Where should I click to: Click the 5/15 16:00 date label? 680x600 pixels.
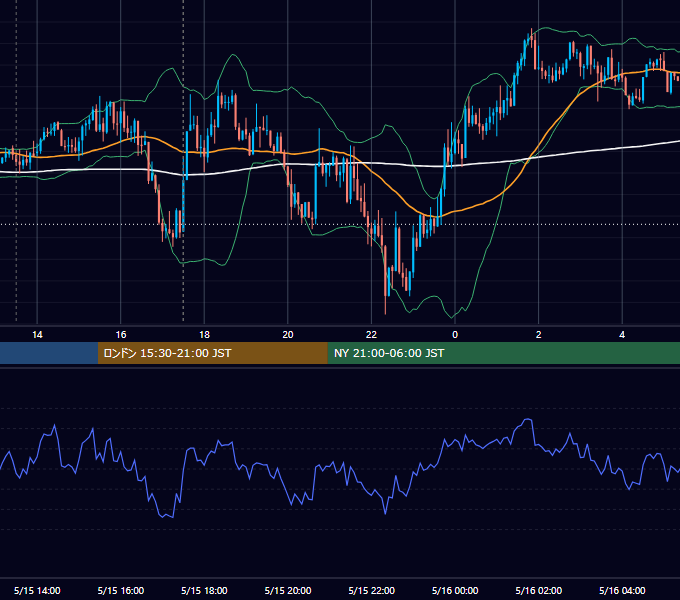121,590
